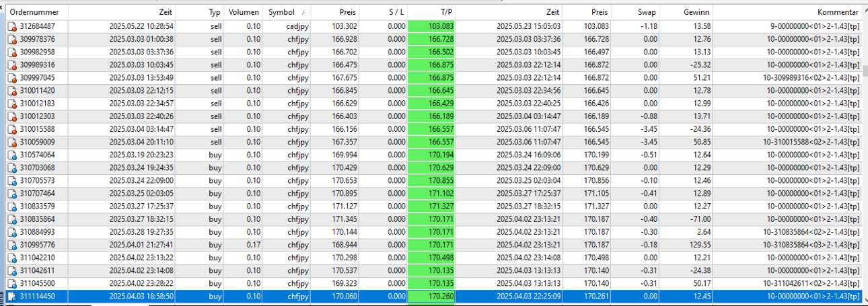Click comment 10-309989316<02>2-1.43[tp]
868x306 pixels.
(811, 77)
